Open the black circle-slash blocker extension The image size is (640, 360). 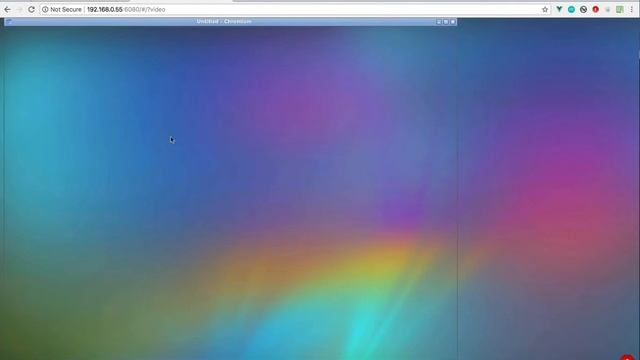pyautogui.click(x=584, y=9)
